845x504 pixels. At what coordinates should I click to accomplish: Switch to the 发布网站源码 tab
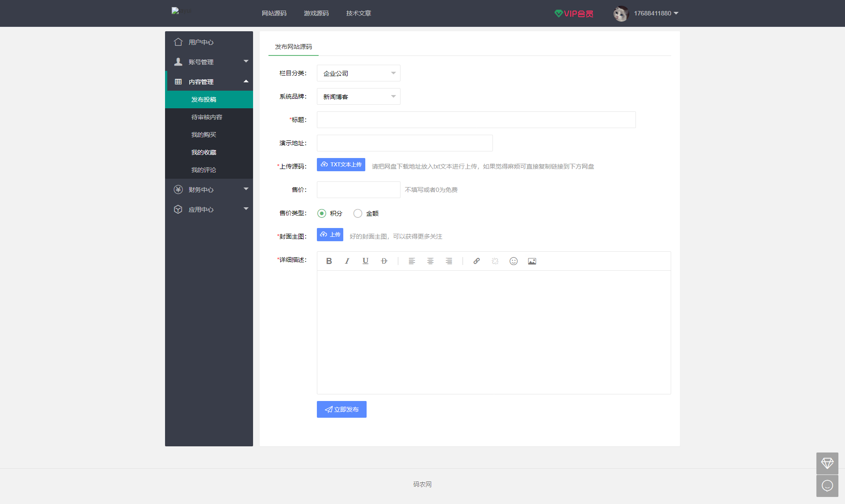pos(293,47)
